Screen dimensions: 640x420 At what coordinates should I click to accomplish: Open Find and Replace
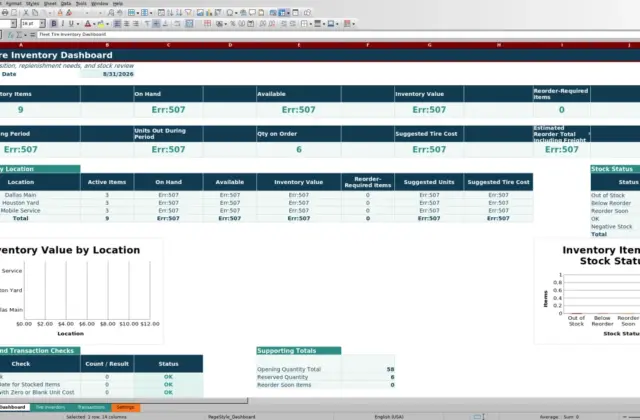click(x=111, y=13)
